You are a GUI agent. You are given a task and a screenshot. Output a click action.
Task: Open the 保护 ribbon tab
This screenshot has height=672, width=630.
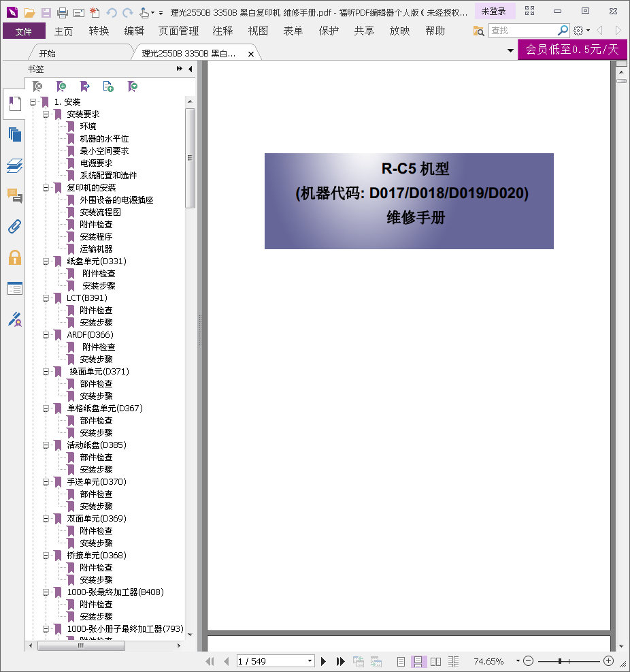[x=329, y=31]
